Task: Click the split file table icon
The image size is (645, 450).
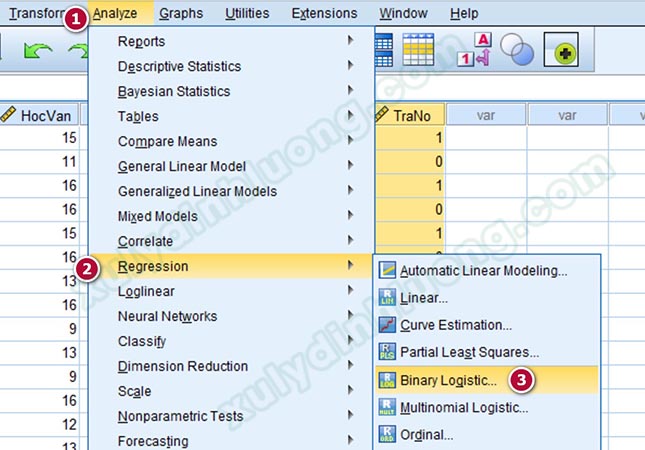Action: click(x=384, y=50)
